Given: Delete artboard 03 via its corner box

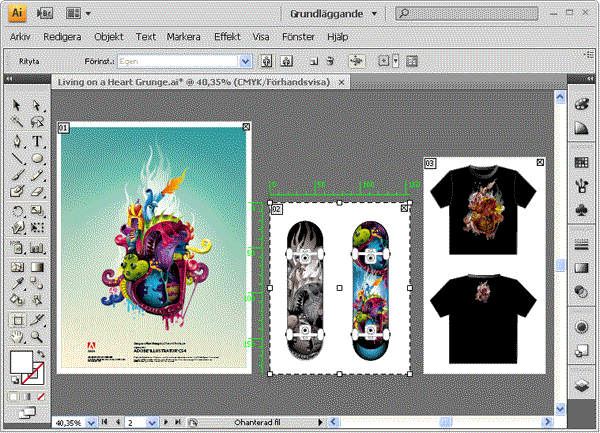Looking at the screenshot, I should 540,163.
